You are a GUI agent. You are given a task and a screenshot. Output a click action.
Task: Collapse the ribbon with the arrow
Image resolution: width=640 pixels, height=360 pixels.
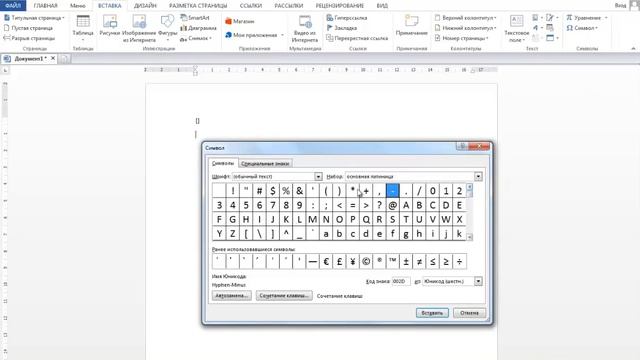(x=633, y=49)
